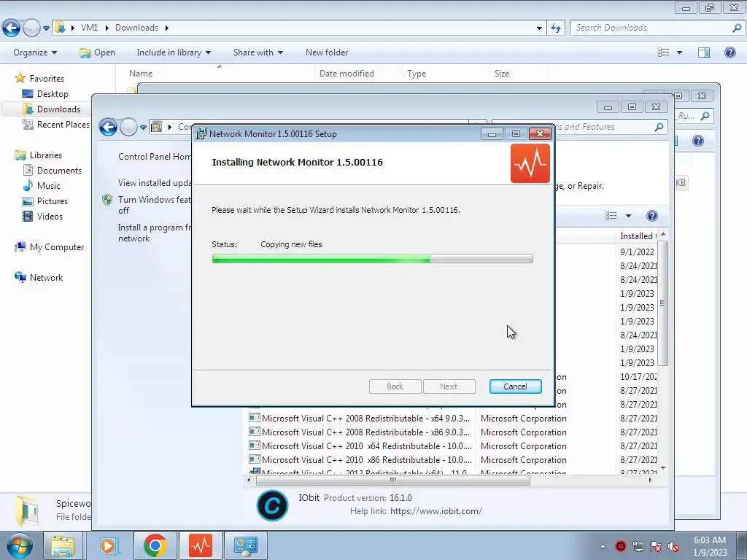Sort files by the Type column
This screenshot has width=747, height=560.
coord(417,74)
